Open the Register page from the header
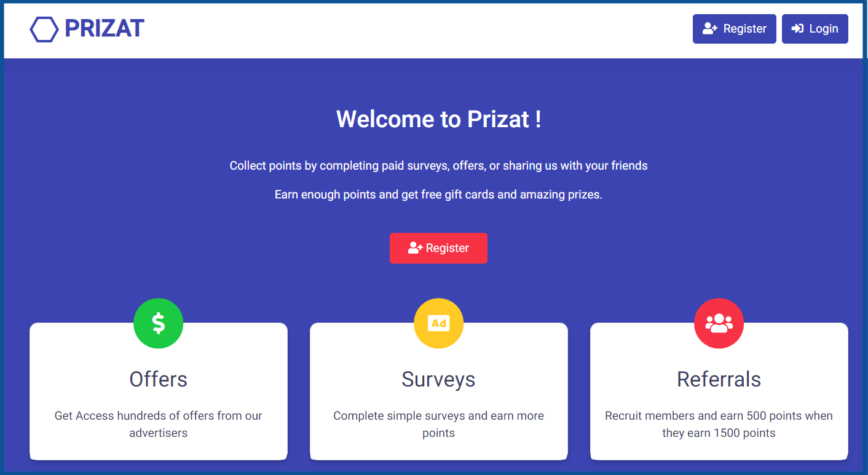Viewport: 868px width, 475px height. 735,29
